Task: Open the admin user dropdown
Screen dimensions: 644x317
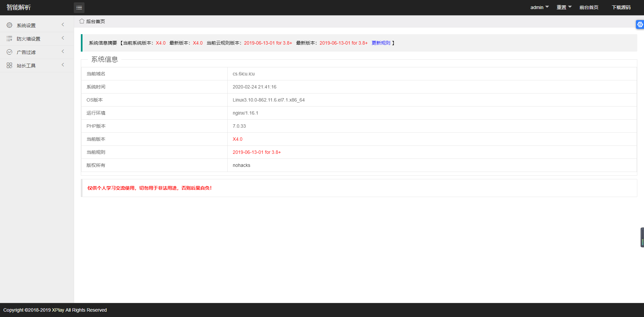Action: pos(539,7)
